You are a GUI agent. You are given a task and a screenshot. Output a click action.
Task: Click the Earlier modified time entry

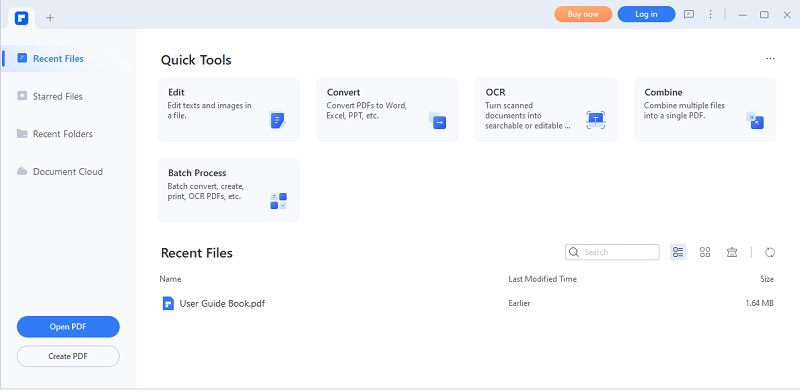click(519, 303)
